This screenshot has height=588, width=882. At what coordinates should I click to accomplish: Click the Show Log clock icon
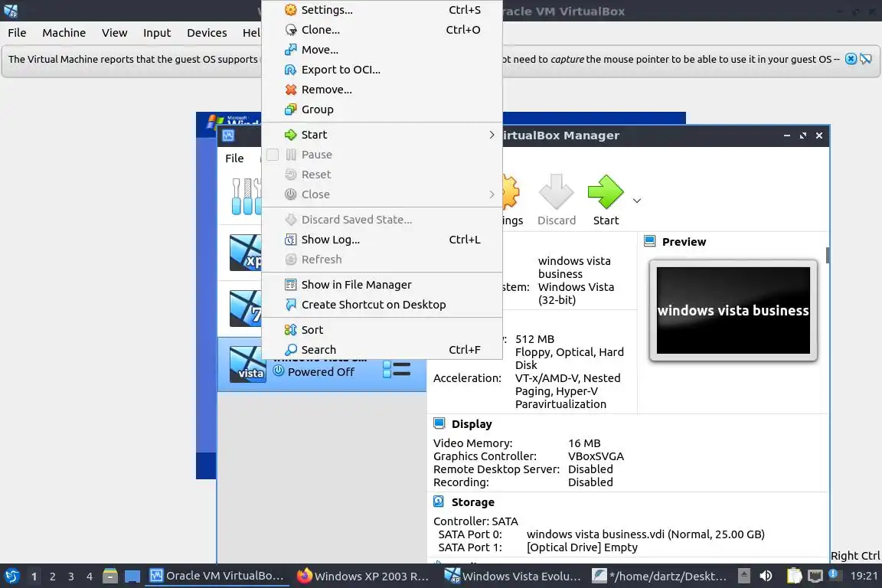[x=290, y=240]
